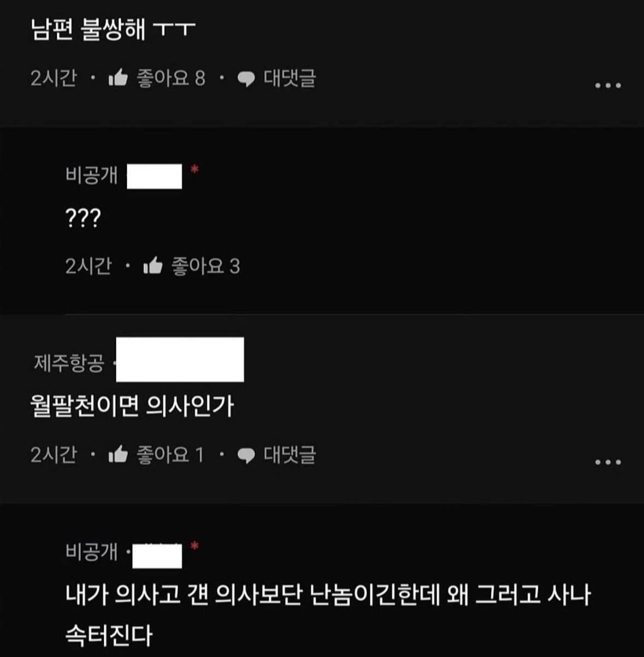The width and height of the screenshot is (644, 657).
Task: Tap thumbs-up icon on '월팔천이면 의사인가' comment
Action: click(x=118, y=455)
